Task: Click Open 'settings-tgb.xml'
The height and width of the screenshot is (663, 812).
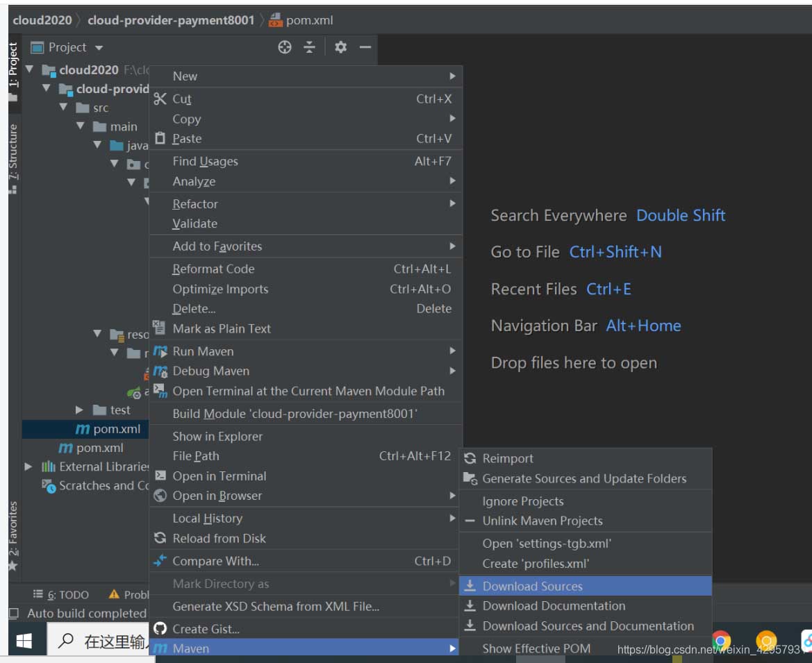Action: coord(586,544)
